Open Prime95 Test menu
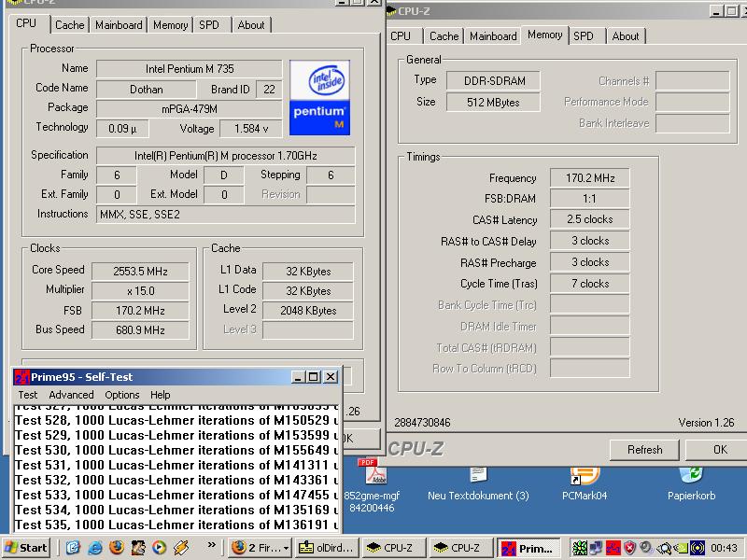747x560 pixels. [28, 395]
